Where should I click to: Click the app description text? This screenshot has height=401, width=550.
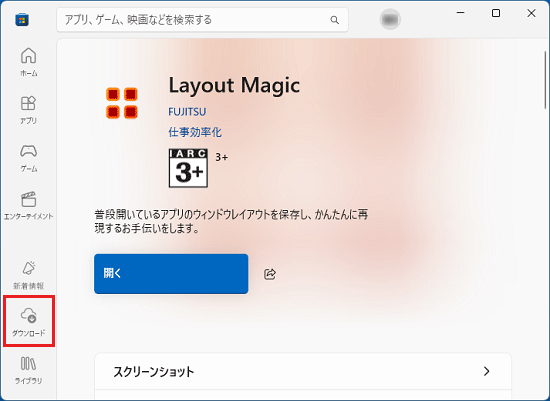[231, 221]
